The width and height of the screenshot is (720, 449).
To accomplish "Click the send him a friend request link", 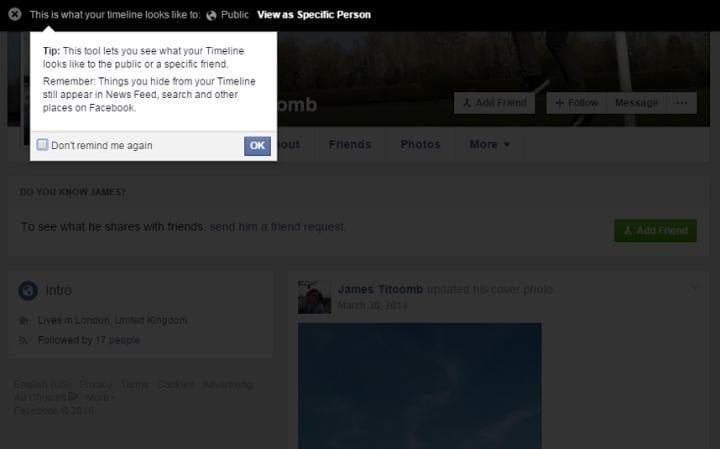I will click(277, 227).
